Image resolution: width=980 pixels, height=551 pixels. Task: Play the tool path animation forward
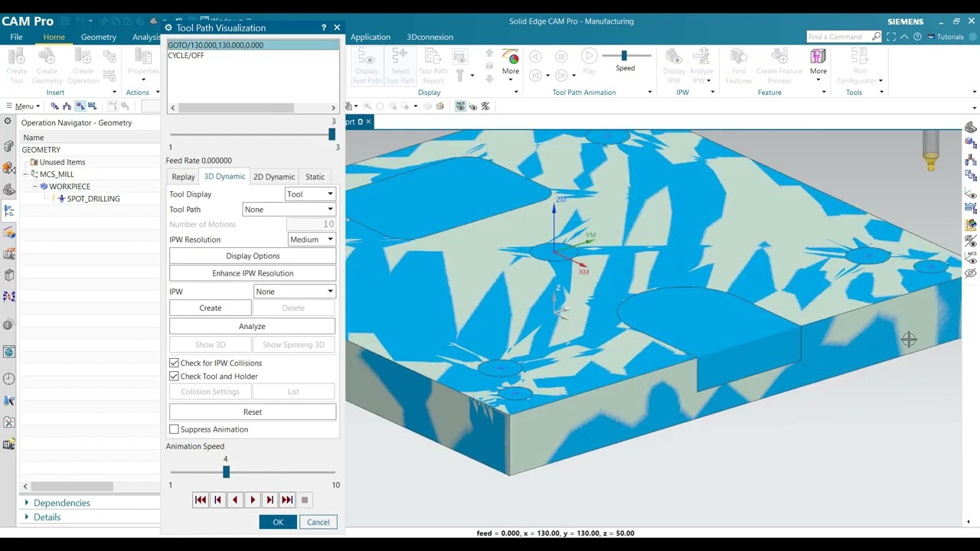[253, 500]
